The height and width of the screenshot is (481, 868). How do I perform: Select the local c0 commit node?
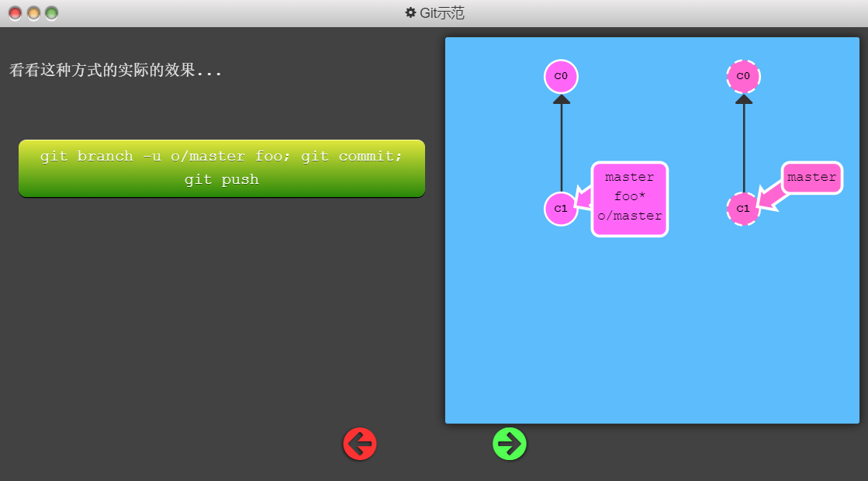click(x=561, y=76)
